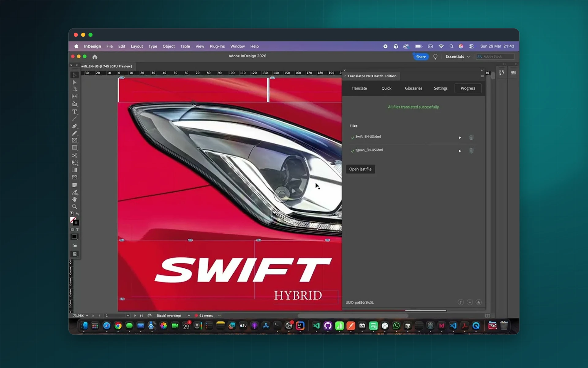
Task: Run translation for Swift_EN-US.idml play arrow
Action: click(460, 138)
